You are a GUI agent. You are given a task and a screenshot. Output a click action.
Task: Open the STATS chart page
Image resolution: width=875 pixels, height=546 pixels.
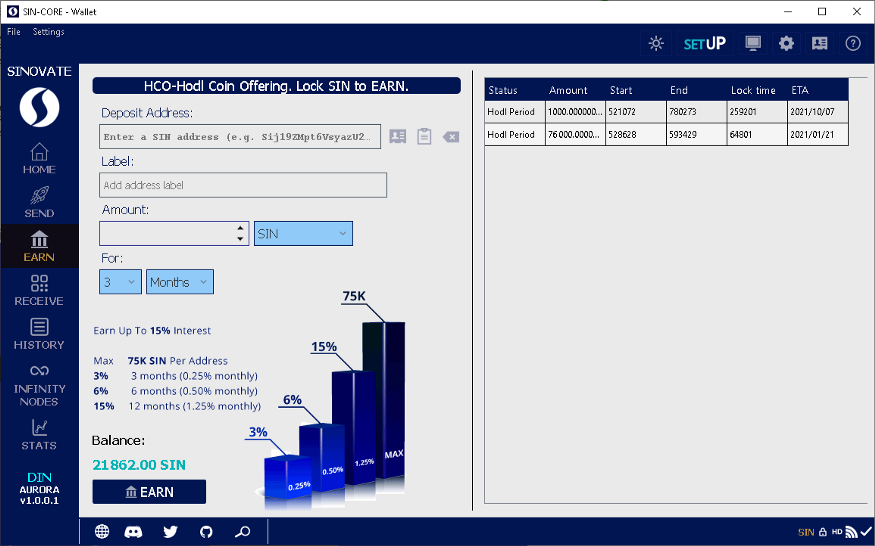pyautogui.click(x=39, y=434)
